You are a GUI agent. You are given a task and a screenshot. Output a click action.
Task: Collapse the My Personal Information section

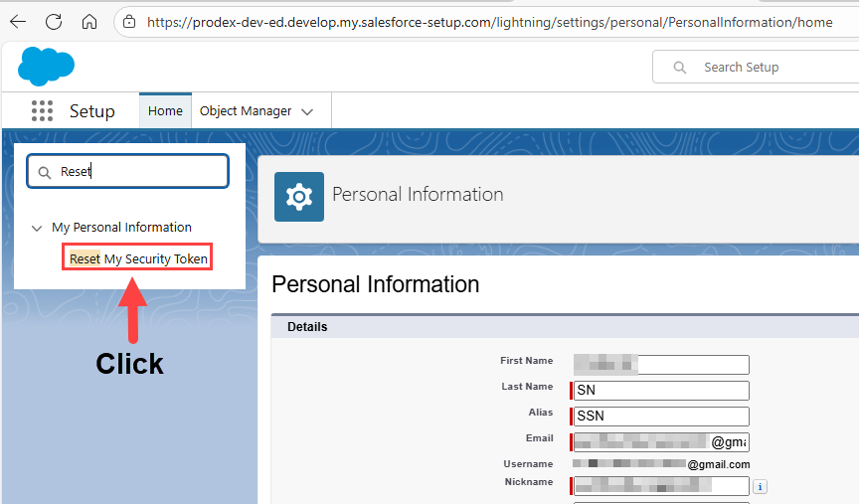(37, 228)
